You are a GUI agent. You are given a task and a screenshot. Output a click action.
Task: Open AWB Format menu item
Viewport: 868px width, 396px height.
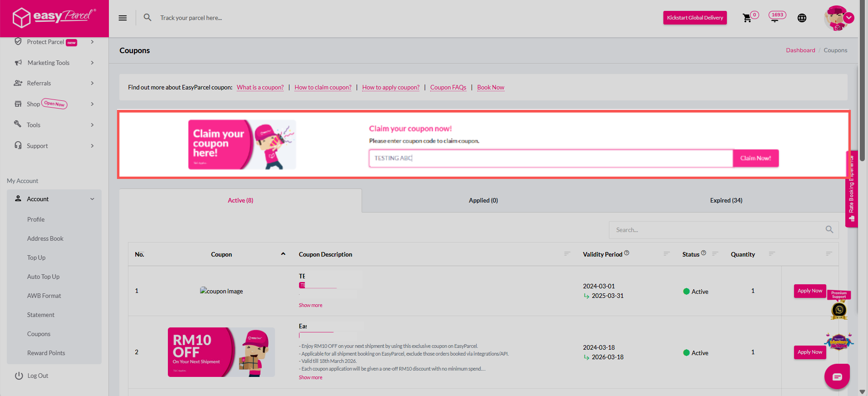tap(44, 296)
